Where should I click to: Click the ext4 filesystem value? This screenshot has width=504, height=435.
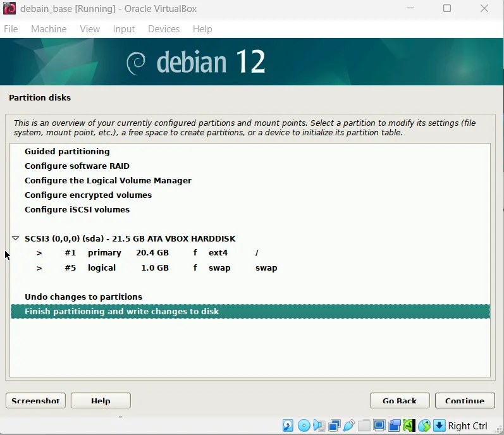pos(218,253)
